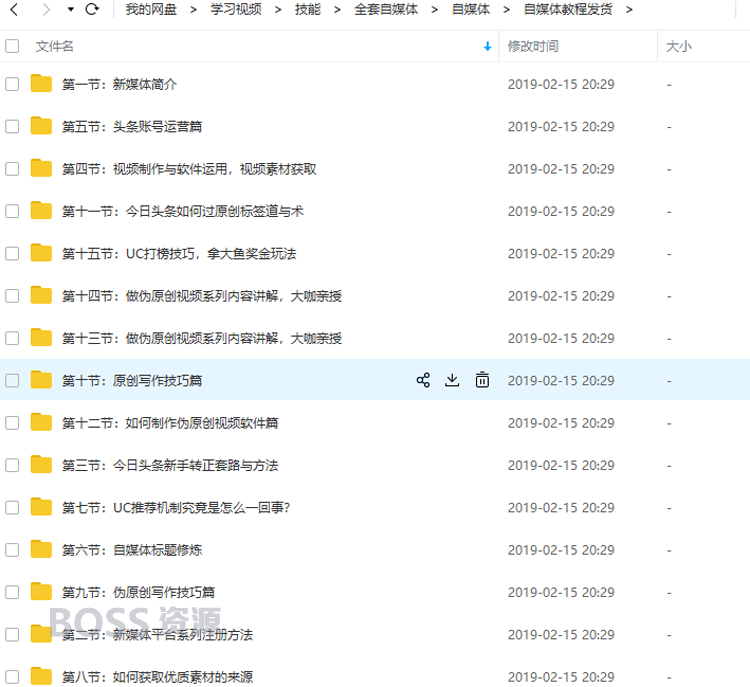Open 第五节：头条账号运营篇 folder name
The height and width of the screenshot is (687, 750).
click(132, 127)
